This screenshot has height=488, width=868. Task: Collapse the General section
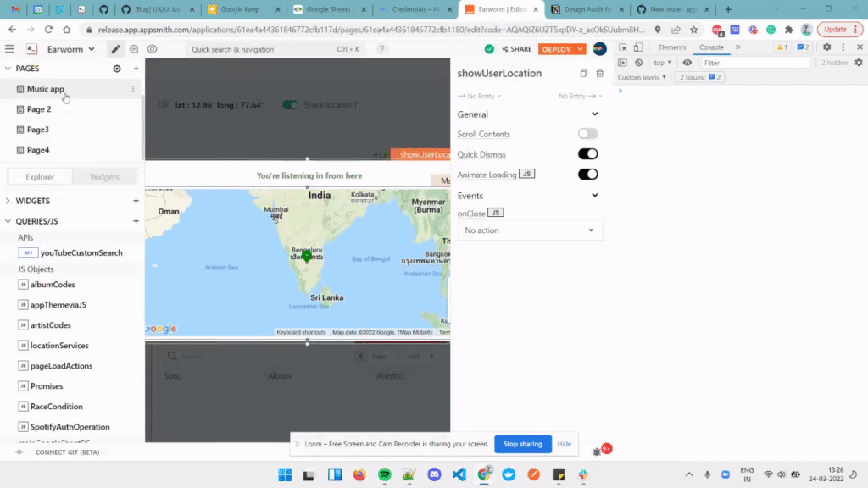pyautogui.click(x=594, y=114)
